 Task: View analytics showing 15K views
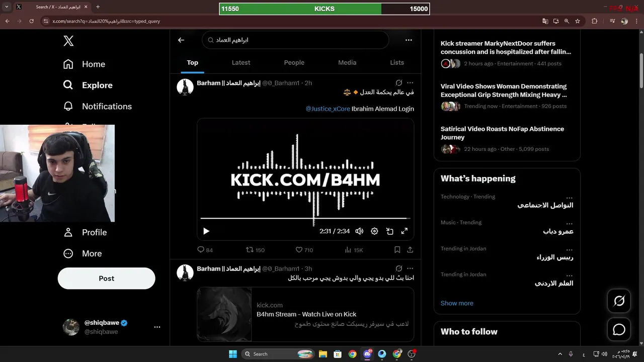click(x=354, y=250)
